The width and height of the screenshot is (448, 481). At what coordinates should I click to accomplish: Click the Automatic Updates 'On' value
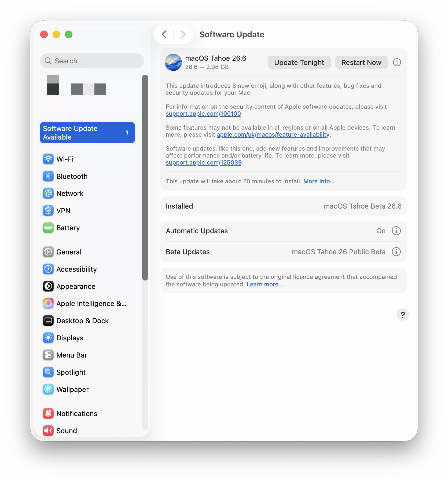pos(381,231)
